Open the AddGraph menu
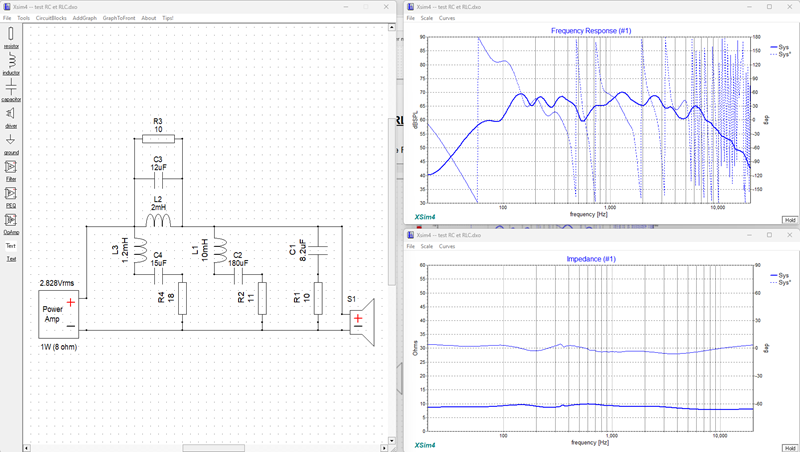This screenshot has height=452, width=800. [x=85, y=18]
